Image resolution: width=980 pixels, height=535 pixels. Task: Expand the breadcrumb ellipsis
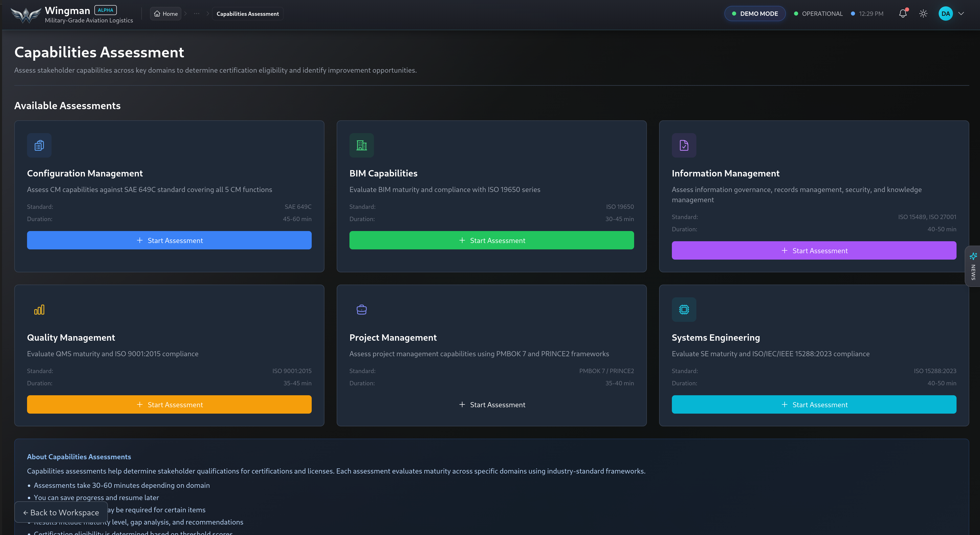click(196, 14)
